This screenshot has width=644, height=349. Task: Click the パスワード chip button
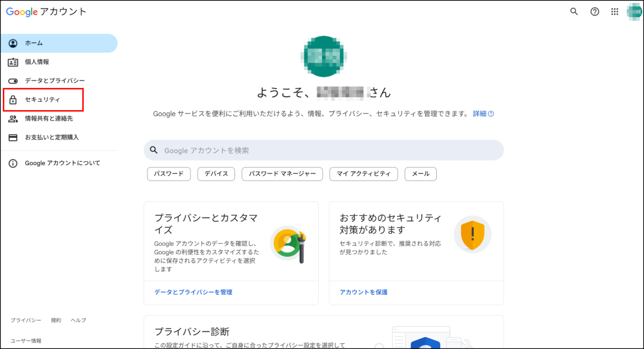[169, 174]
